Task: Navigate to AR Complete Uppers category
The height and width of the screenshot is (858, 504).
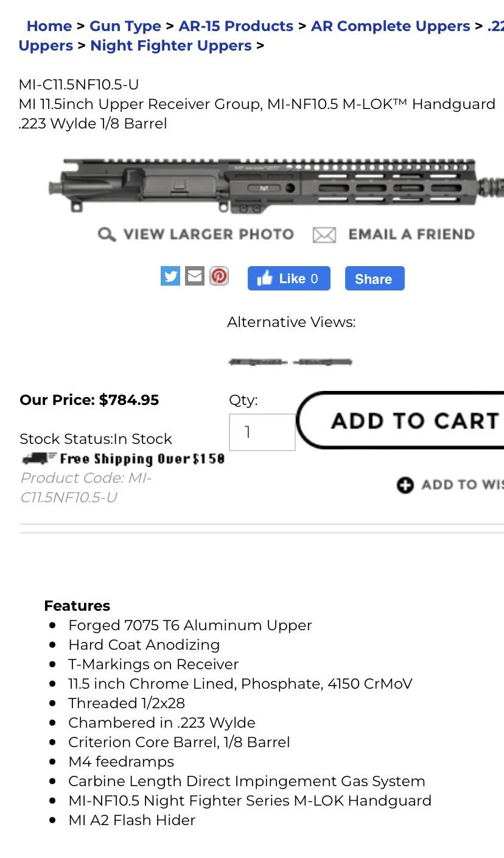Action: click(390, 26)
